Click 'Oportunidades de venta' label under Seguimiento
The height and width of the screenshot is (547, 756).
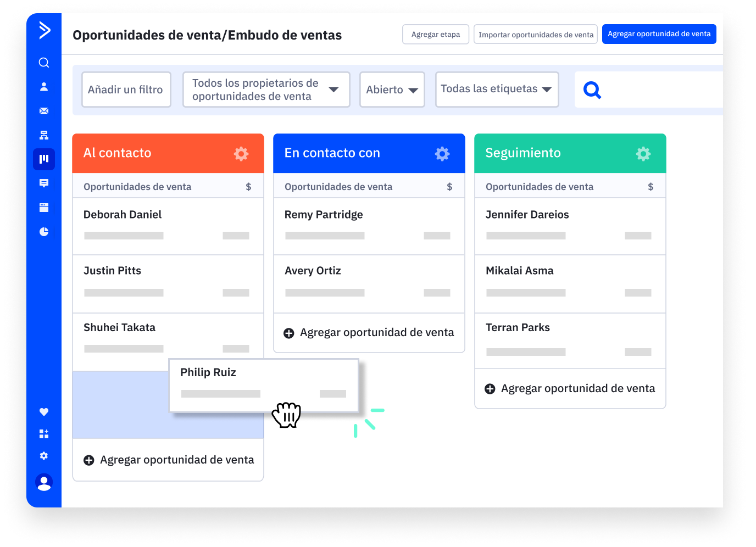540,187
